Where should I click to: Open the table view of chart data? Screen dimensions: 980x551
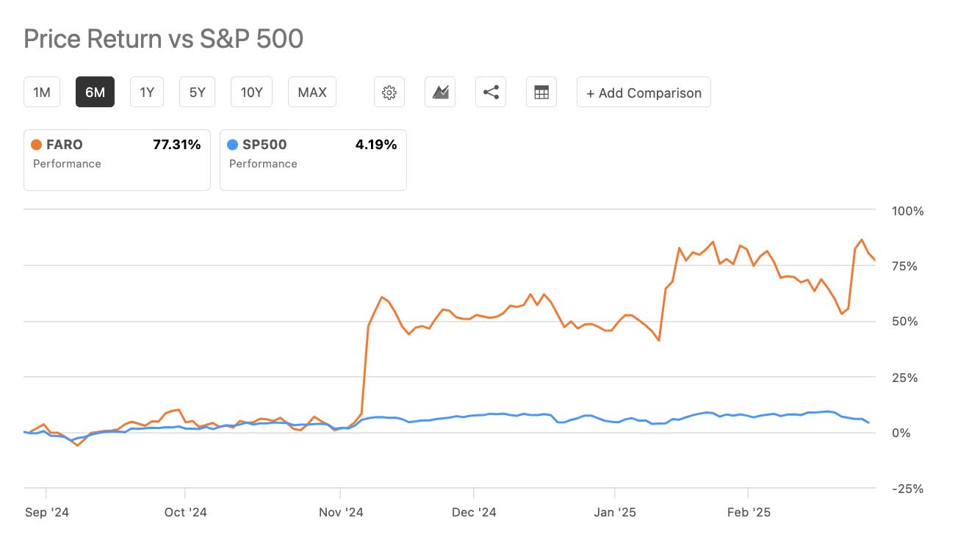(x=541, y=92)
